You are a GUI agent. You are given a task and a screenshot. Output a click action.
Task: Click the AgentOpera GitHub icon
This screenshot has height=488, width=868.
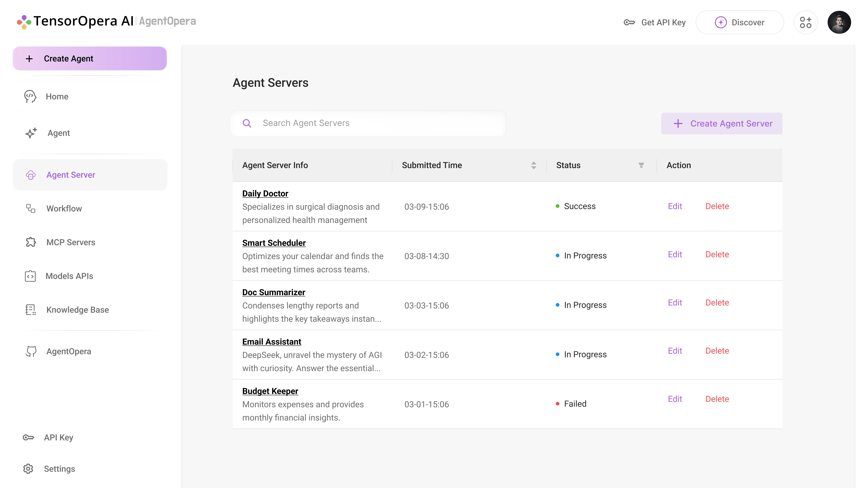31,351
